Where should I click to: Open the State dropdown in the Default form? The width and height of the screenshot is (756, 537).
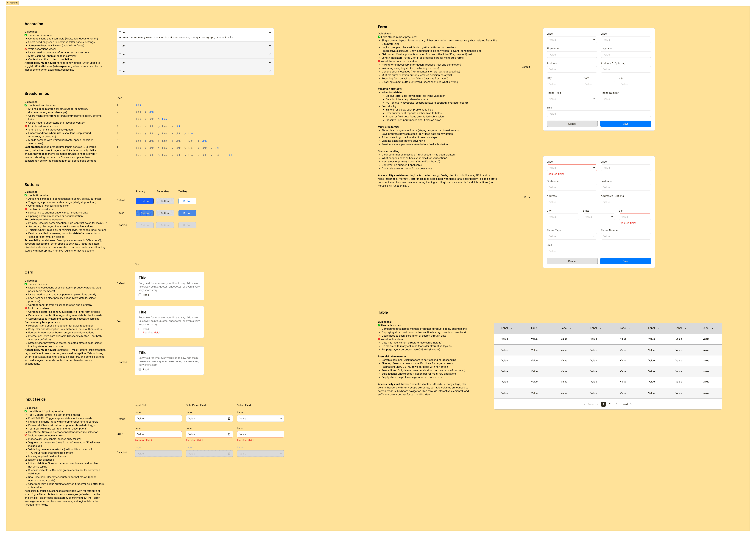click(599, 84)
